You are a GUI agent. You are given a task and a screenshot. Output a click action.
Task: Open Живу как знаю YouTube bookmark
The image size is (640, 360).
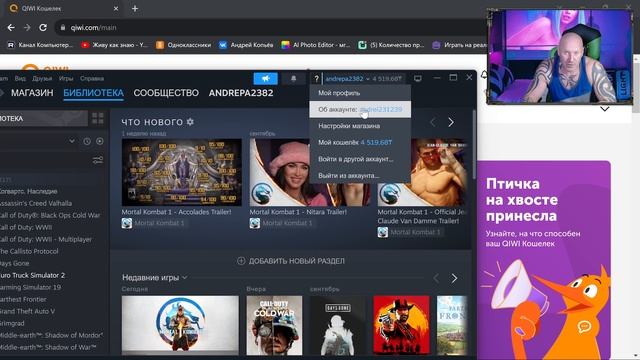click(114, 45)
